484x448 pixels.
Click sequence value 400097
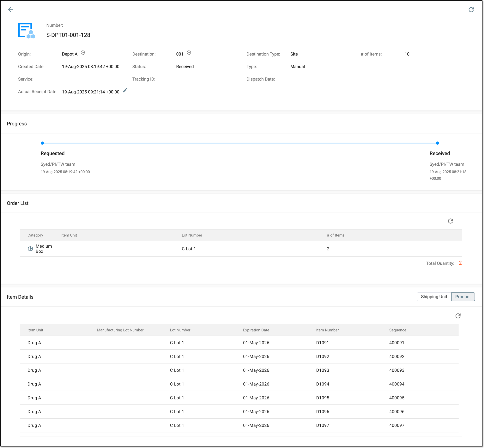pos(397,425)
